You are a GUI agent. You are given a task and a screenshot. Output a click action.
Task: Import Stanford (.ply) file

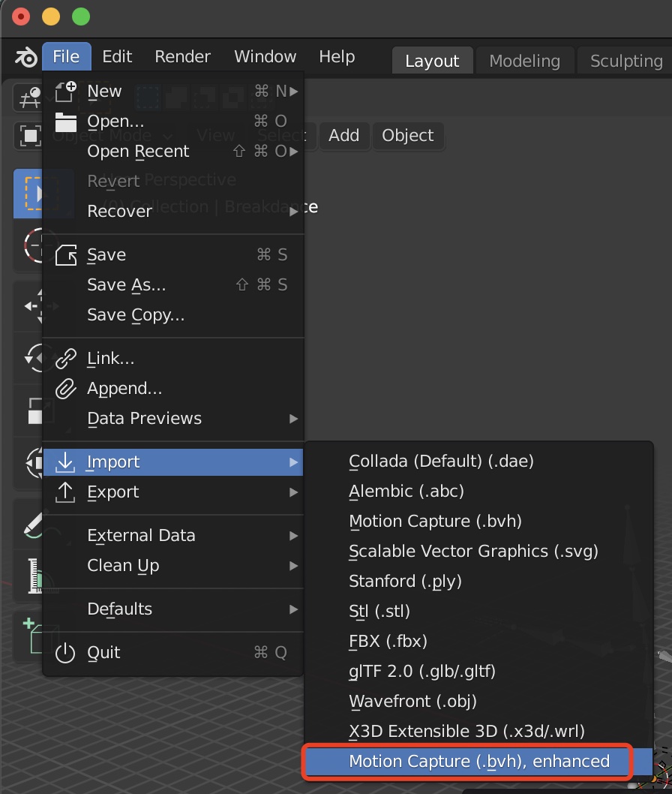pyautogui.click(x=478, y=581)
